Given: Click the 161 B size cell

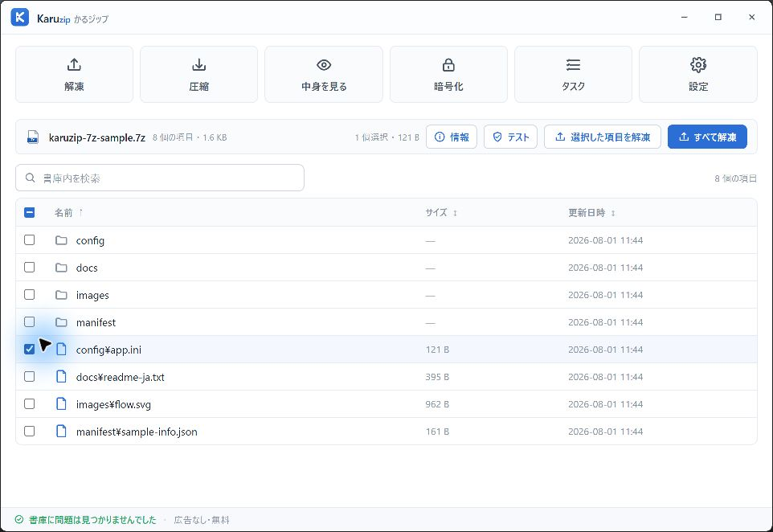Looking at the screenshot, I should click(437, 432).
